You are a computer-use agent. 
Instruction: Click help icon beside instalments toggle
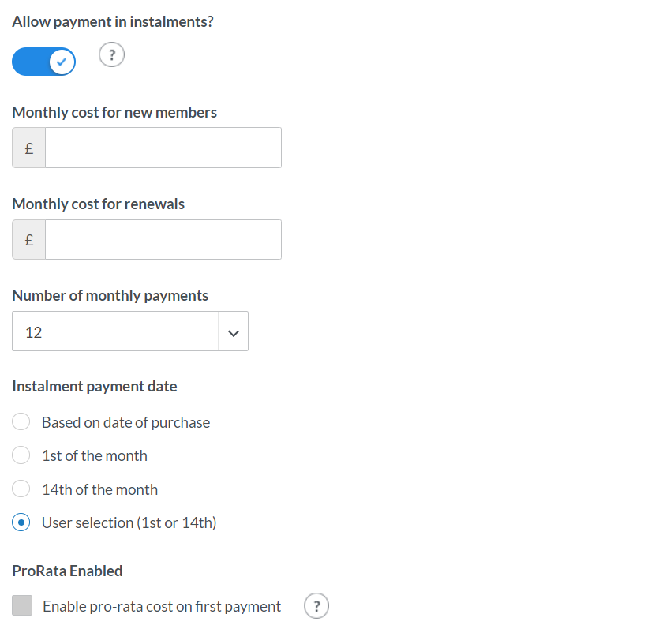[x=112, y=55]
